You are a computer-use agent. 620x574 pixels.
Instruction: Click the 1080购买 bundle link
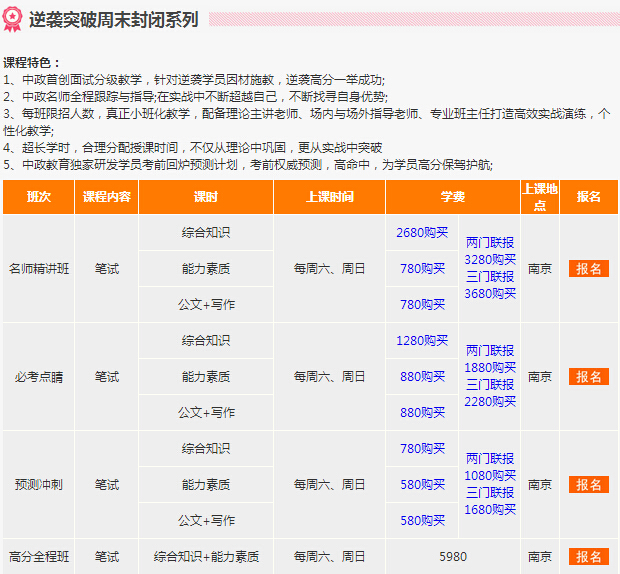point(490,475)
